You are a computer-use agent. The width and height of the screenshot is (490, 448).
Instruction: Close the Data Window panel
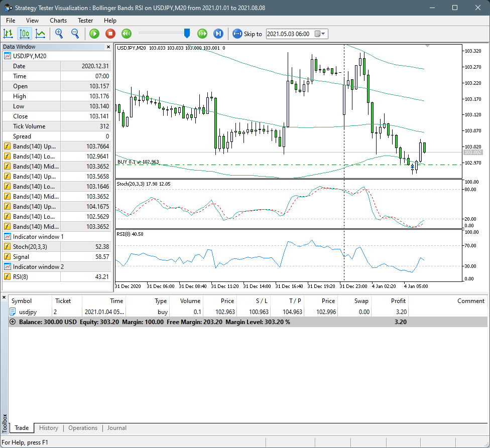(108, 46)
